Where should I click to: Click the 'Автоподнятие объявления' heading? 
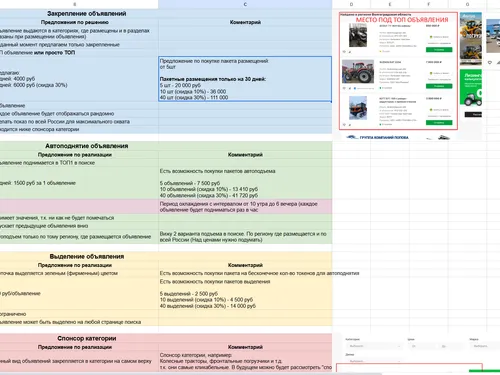[87, 146]
